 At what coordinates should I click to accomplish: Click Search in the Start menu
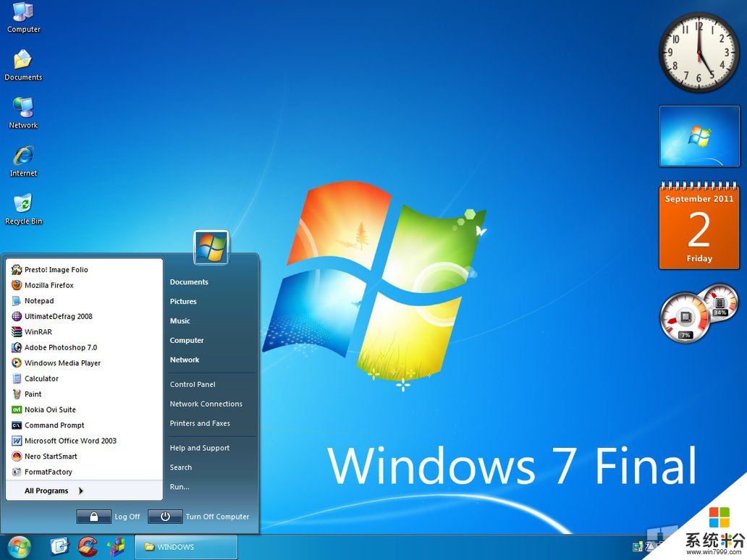(181, 467)
